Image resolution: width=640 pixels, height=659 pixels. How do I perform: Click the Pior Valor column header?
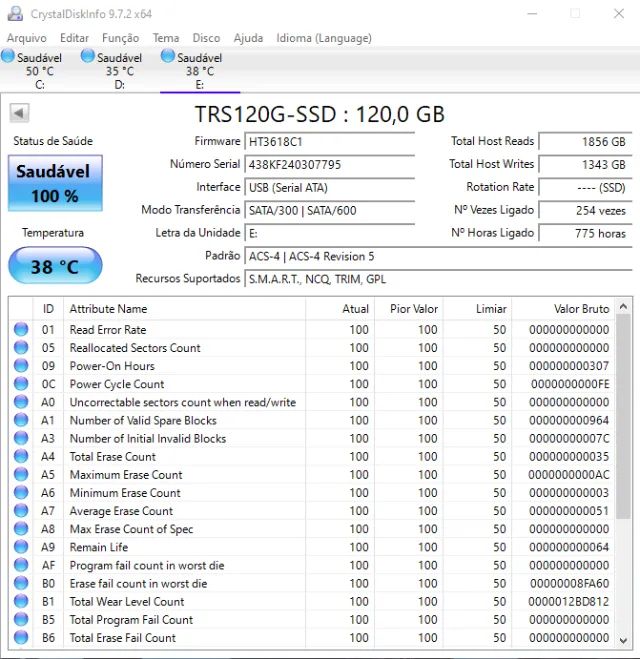pyautogui.click(x=408, y=309)
